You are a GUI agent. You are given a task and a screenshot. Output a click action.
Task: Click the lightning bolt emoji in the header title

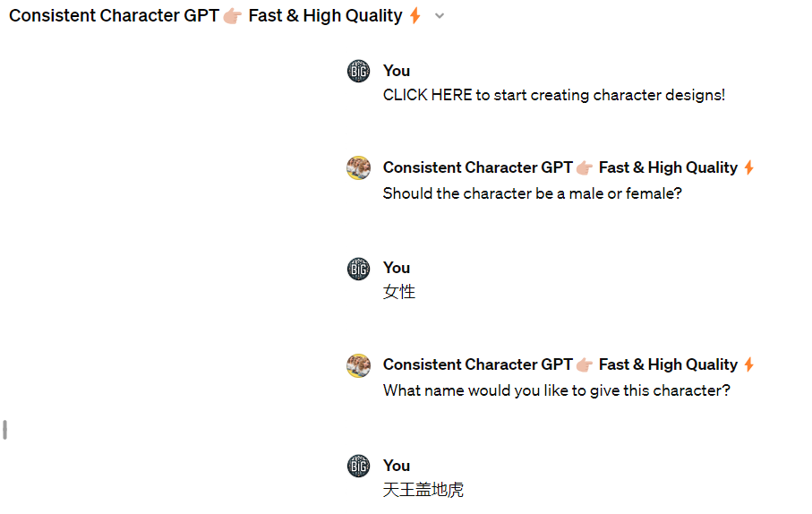(415, 16)
